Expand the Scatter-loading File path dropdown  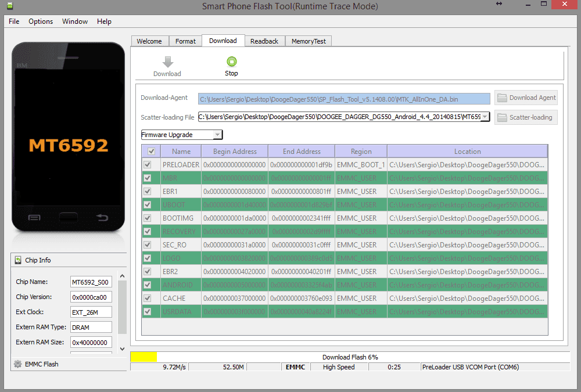coord(485,117)
